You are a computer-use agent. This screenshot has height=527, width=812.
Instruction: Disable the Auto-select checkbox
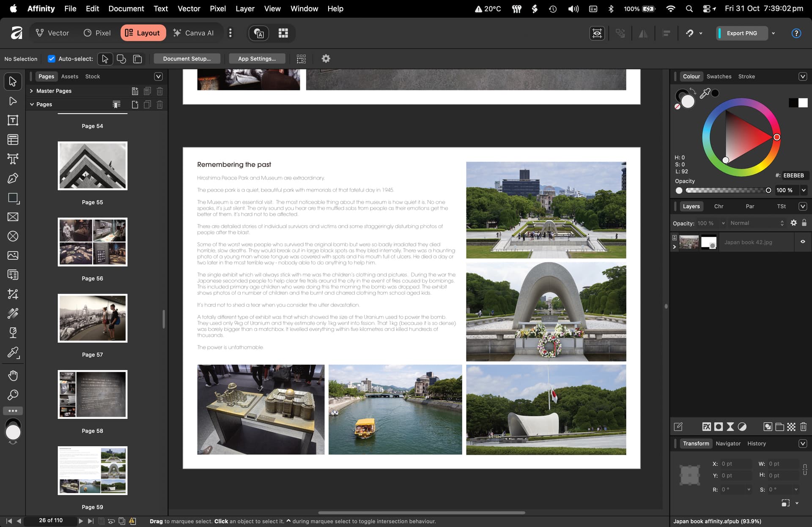51,59
